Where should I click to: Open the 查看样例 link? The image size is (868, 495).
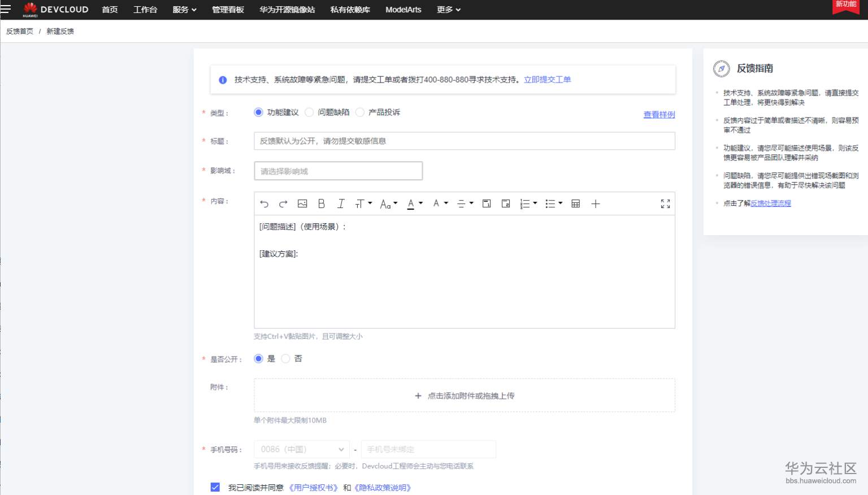[x=659, y=114]
